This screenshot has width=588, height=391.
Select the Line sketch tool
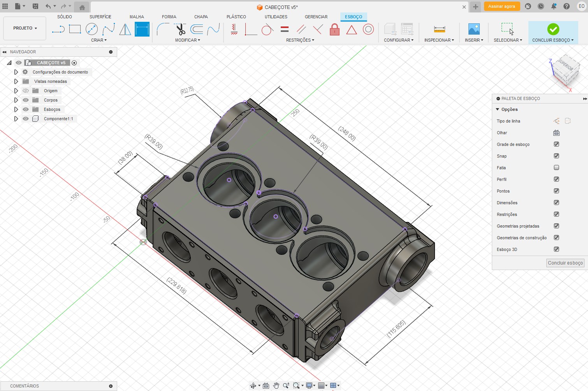click(58, 29)
